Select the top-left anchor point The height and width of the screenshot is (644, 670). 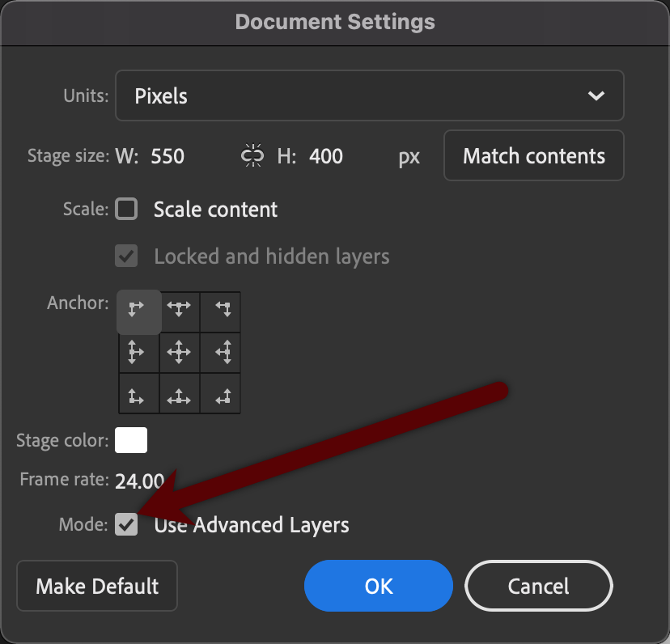pos(138,311)
